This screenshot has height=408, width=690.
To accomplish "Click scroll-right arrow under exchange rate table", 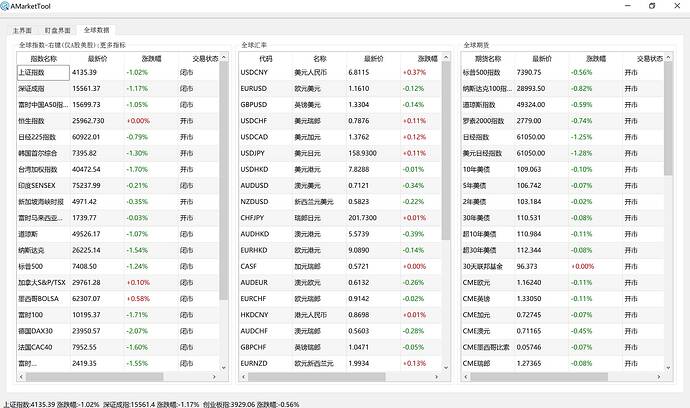I will 437,377.
